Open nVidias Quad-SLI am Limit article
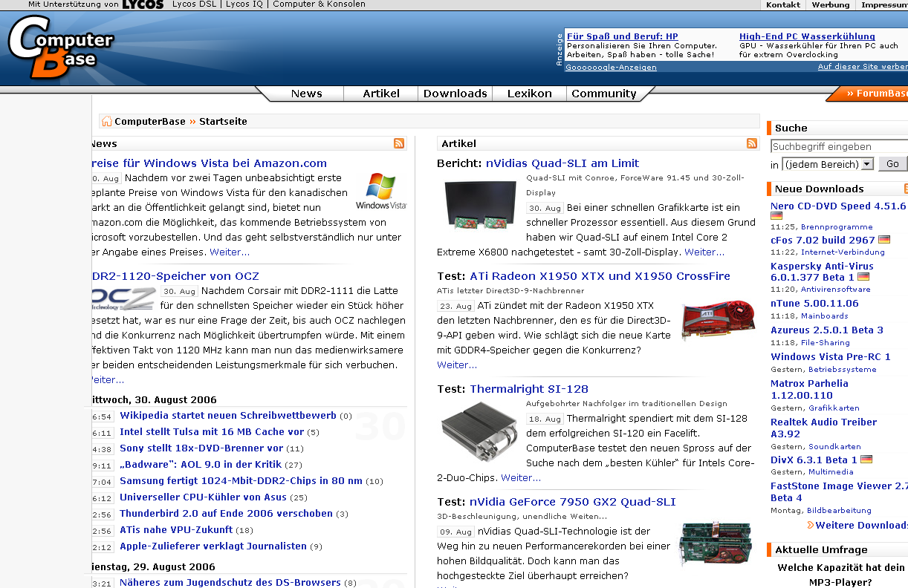Image resolution: width=908 pixels, height=588 pixels. pyautogui.click(x=562, y=163)
